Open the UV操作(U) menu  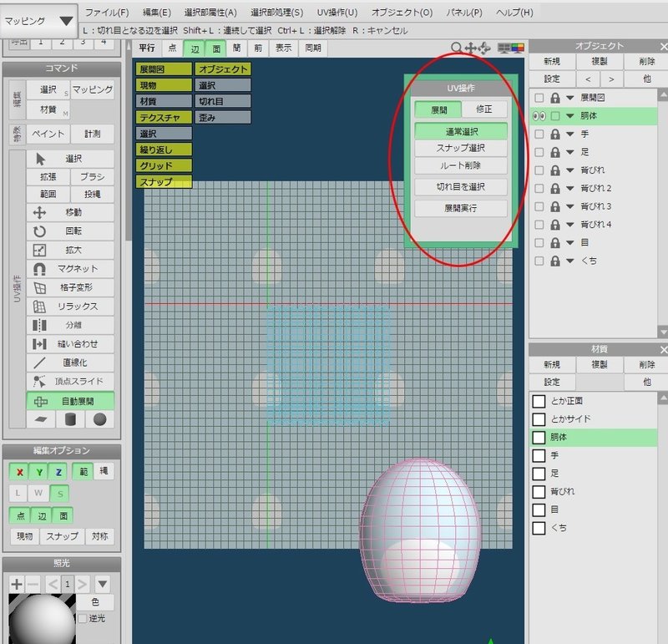(337, 13)
